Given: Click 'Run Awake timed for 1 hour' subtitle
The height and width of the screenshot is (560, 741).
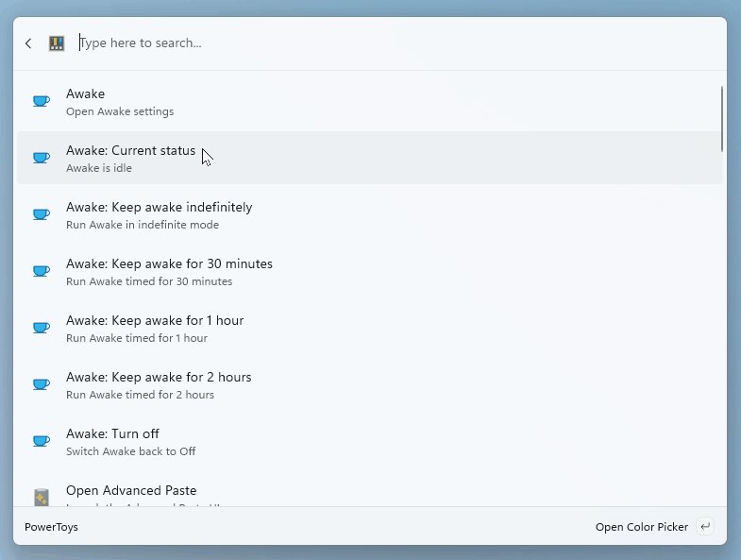Looking at the screenshot, I should 136,338.
